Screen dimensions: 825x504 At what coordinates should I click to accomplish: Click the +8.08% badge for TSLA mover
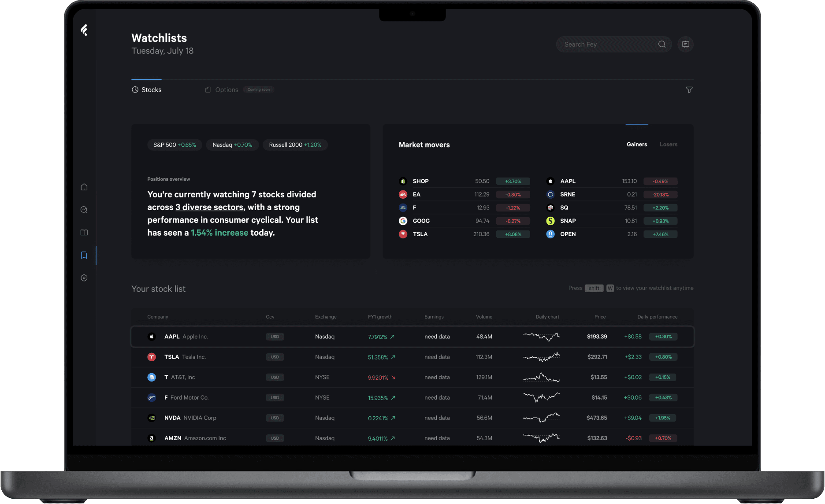[513, 234]
